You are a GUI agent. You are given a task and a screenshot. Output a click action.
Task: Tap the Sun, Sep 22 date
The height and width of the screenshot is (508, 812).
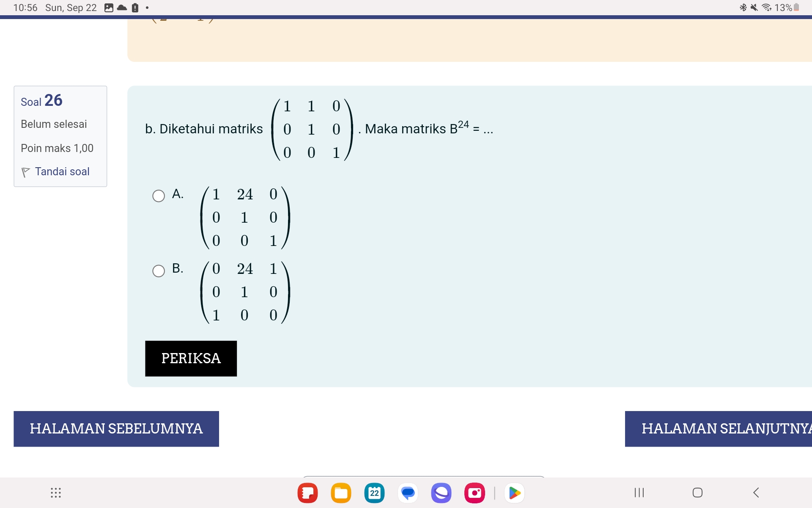point(71,8)
